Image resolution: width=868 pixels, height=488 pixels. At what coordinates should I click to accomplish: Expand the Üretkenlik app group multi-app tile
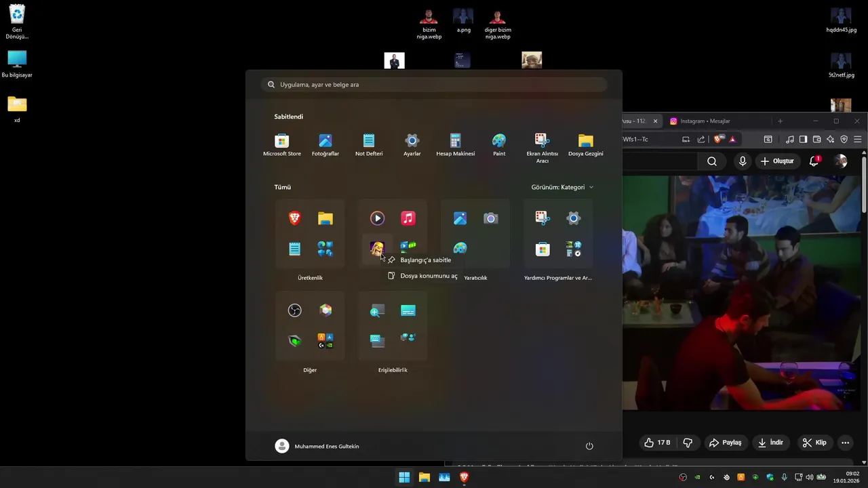point(325,249)
